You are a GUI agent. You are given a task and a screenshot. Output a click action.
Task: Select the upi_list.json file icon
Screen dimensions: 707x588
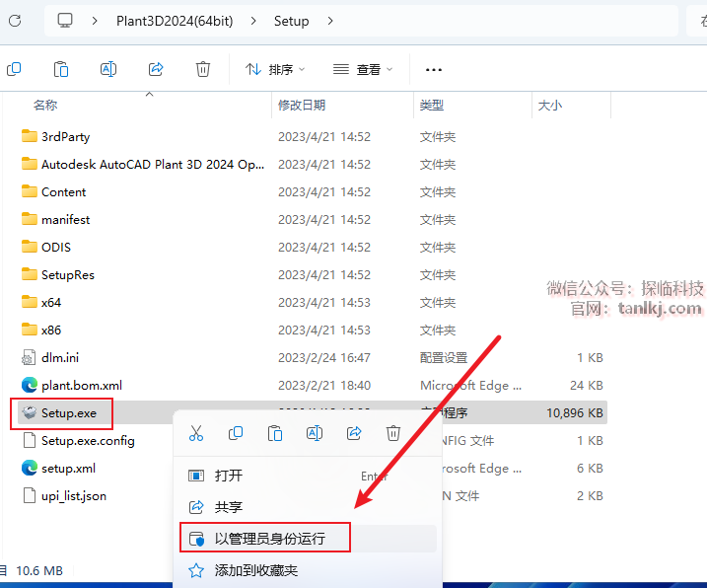coord(30,495)
